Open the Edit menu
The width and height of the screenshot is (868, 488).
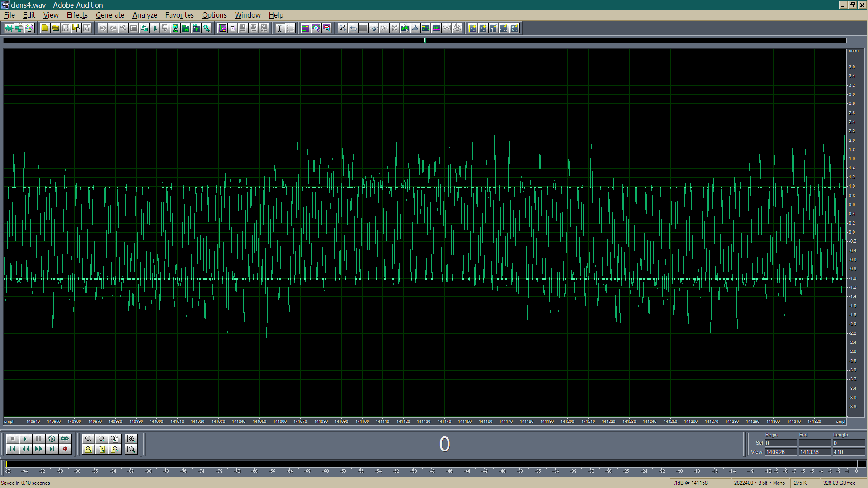click(29, 15)
